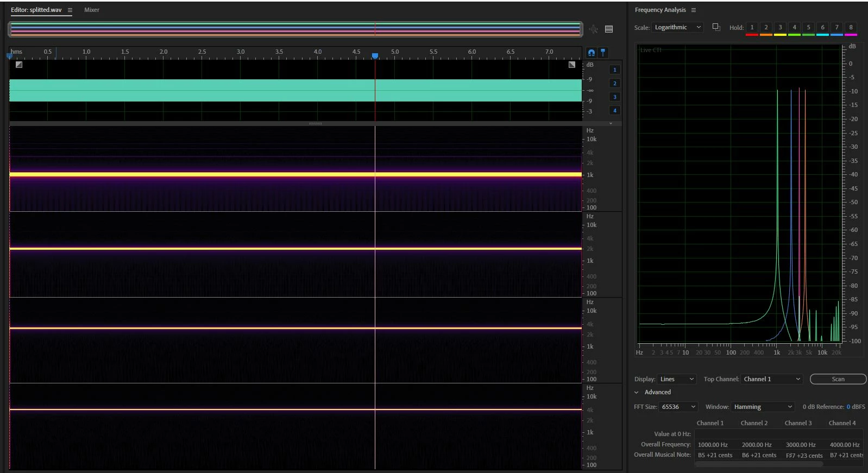The width and height of the screenshot is (868, 473).
Task: Open the Scale Logarithmic dropdown
Action: (677, 27)
